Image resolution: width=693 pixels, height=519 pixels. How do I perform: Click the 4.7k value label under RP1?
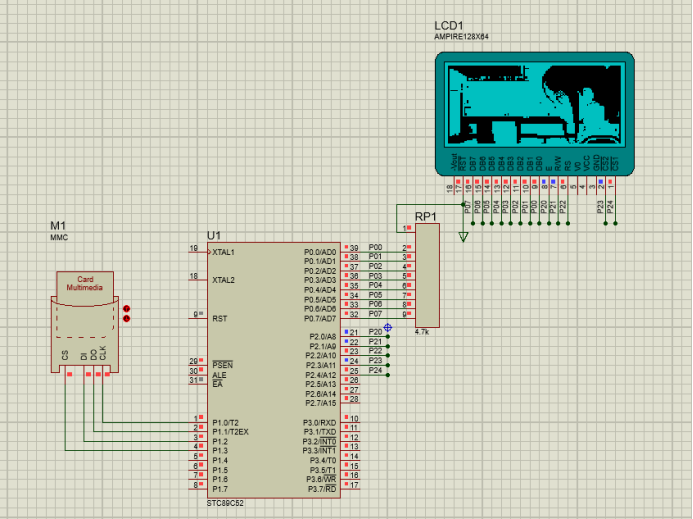point(421,331)
